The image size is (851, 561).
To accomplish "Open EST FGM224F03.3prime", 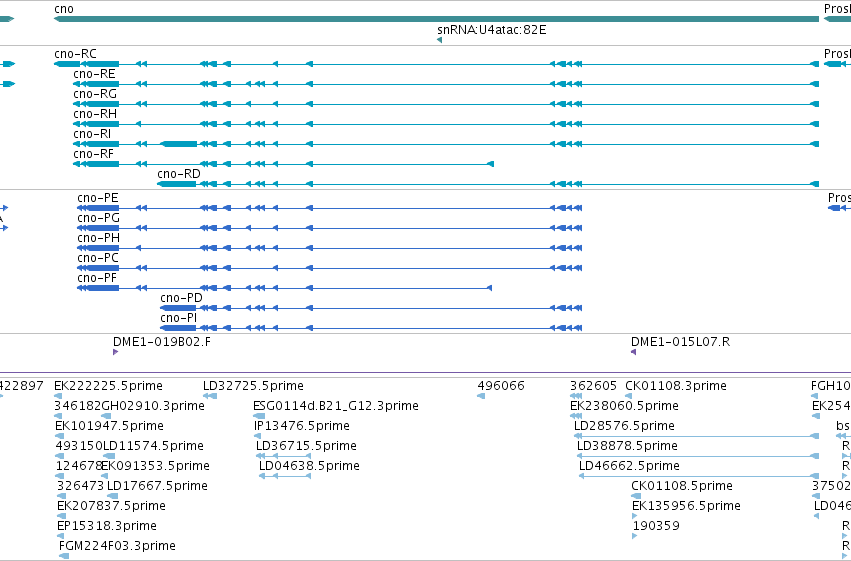I will [117, 546].
